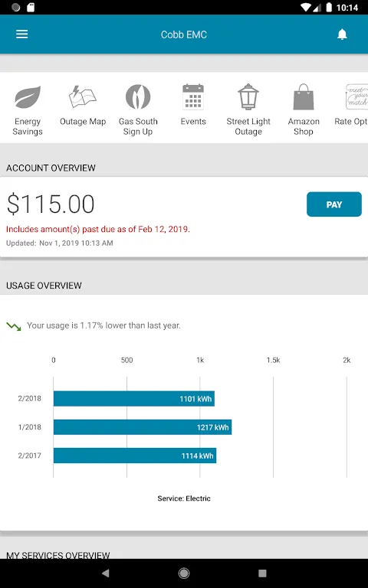The width and height of the screenshot is (368, 588).
Task: Tap the Android recent apps square button
Action: click(262, 573)
